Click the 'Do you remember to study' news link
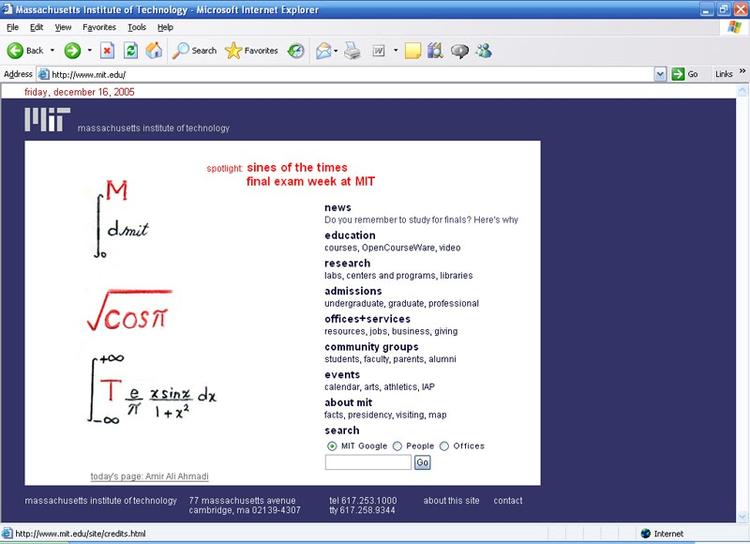The height and width of the screenshot is (544, 750). tap(421, 220)
